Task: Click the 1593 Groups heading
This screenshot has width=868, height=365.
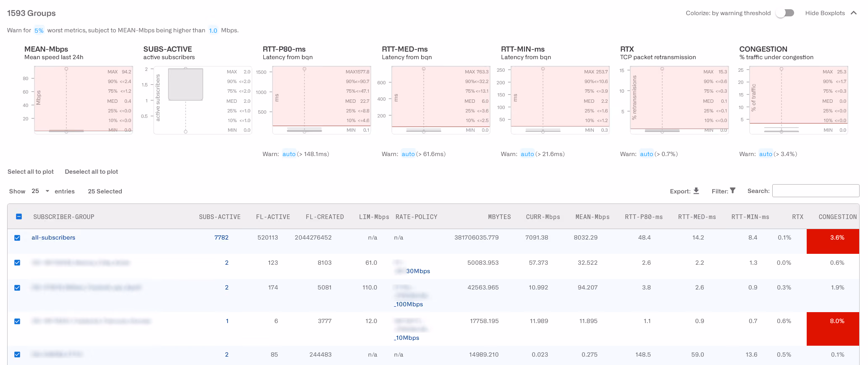Action: [x=31, y=13]
